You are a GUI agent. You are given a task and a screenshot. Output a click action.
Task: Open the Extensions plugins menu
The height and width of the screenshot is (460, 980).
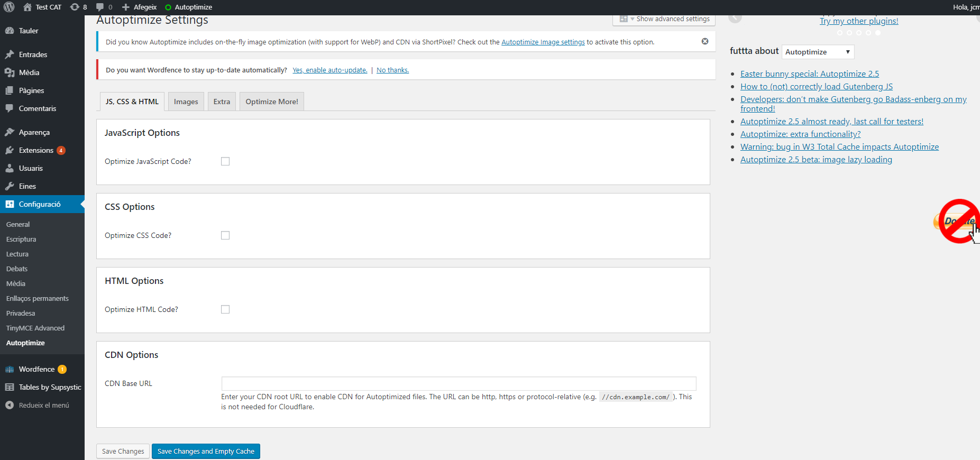[42, 150]
